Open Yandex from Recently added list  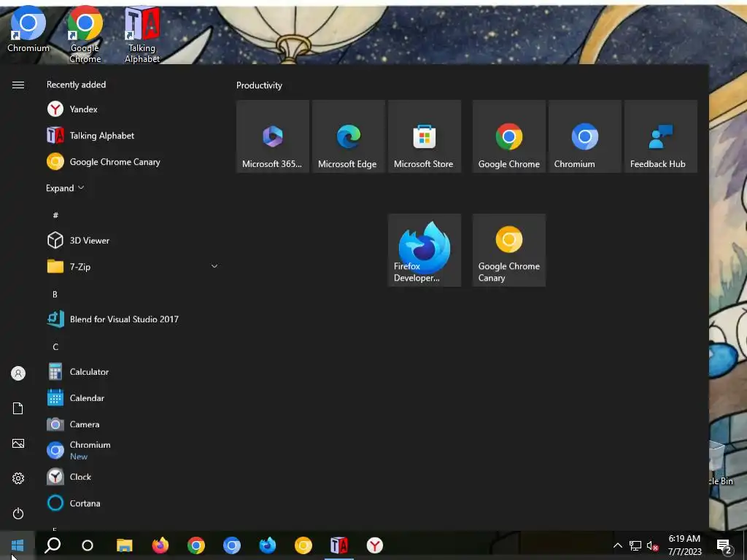(x=133, y=109)
